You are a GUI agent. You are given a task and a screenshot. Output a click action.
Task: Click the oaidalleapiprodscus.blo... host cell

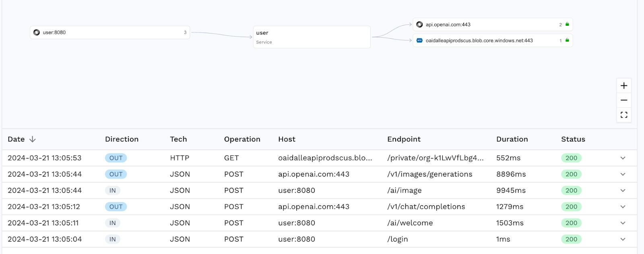pos(325,158)
